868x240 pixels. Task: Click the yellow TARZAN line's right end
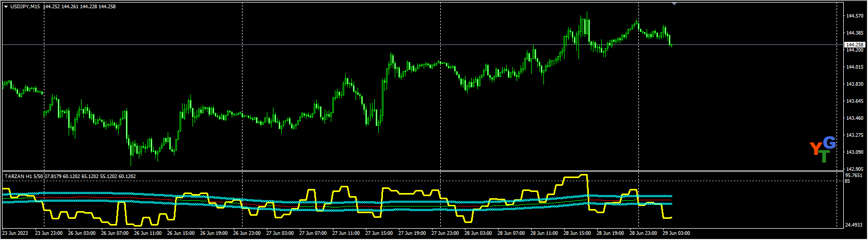tap(671, 217)
